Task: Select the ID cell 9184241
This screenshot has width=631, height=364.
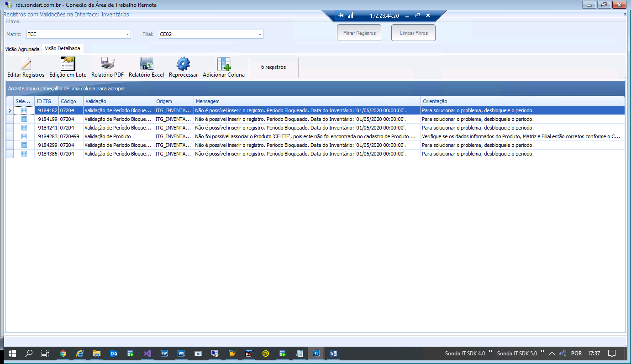Action: click(x=47, y=128)
